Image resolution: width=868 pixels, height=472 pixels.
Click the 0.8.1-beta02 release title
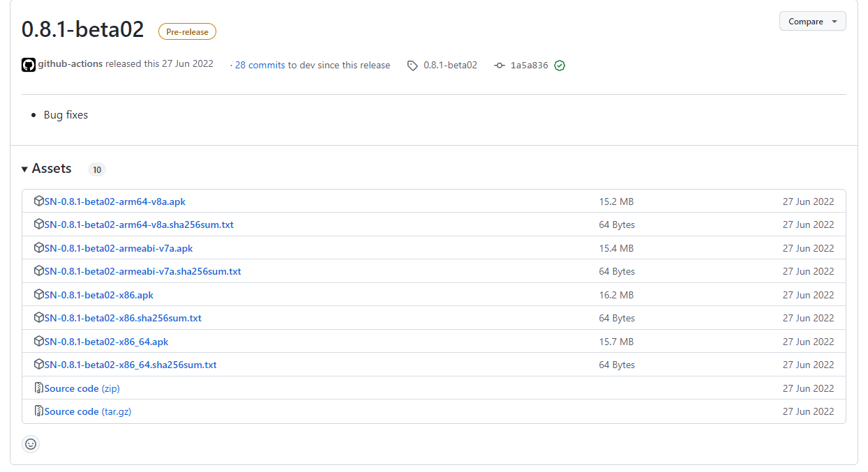pyautogui.click(x=83, y=29)
